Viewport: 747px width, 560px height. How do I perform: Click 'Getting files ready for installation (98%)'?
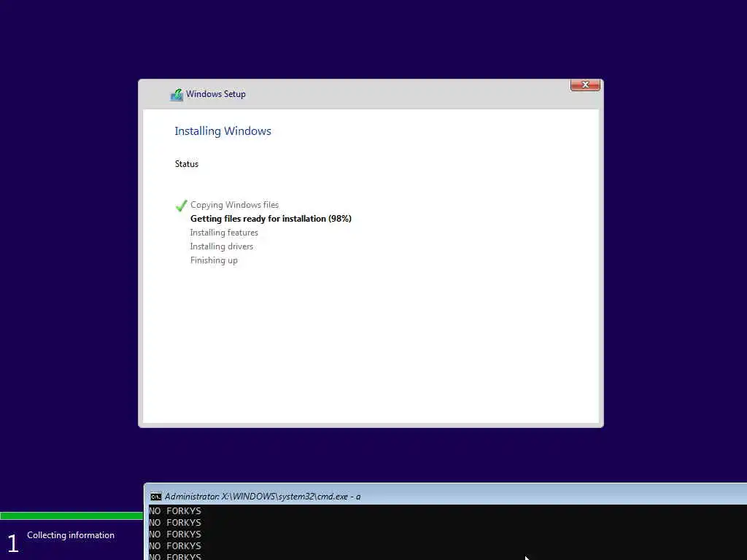pos(271,219)
